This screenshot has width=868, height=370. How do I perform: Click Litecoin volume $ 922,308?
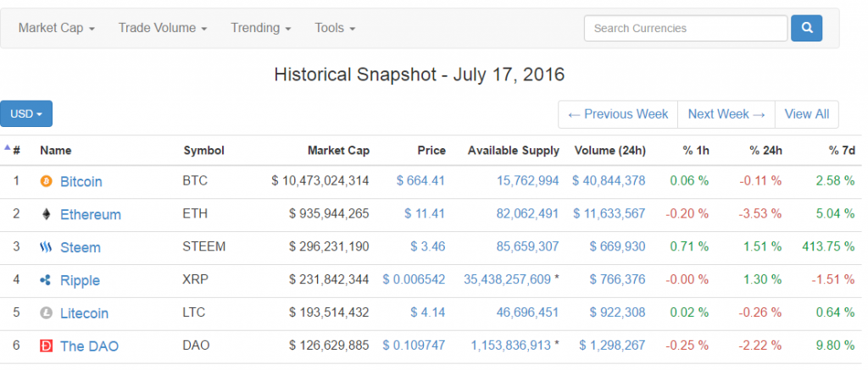point(618,312)
